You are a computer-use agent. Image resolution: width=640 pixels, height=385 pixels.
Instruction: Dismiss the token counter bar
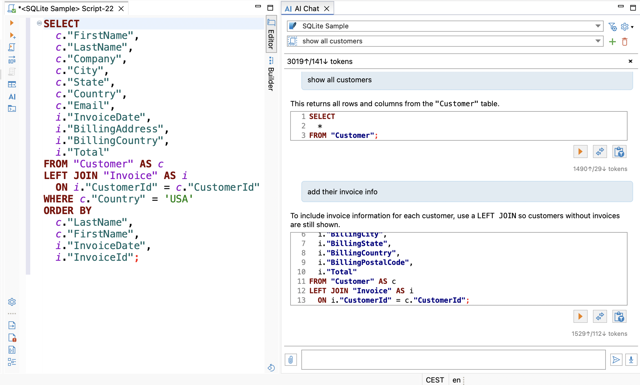(631, 61)
